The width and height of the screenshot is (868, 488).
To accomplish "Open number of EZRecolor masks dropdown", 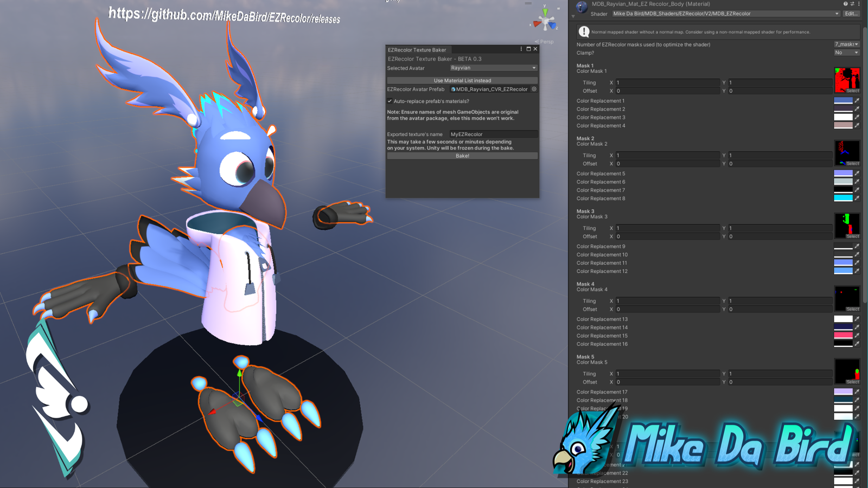I will [x=847, y=44].
